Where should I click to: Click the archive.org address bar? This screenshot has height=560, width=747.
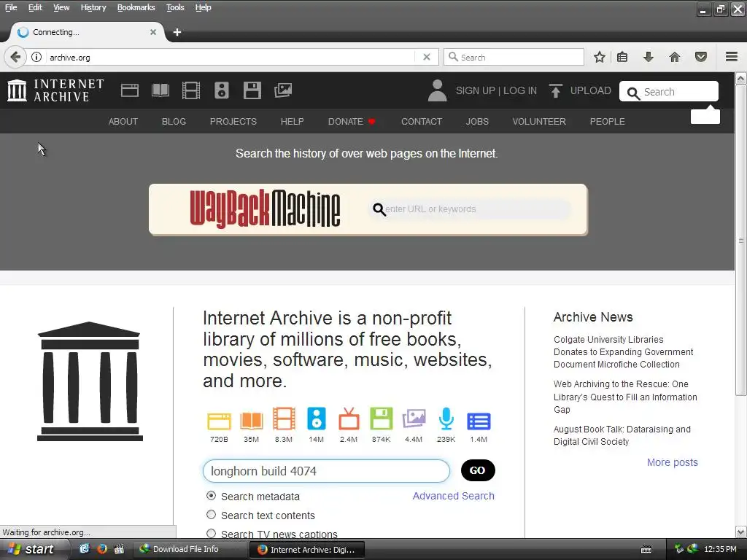click(231, 57)
